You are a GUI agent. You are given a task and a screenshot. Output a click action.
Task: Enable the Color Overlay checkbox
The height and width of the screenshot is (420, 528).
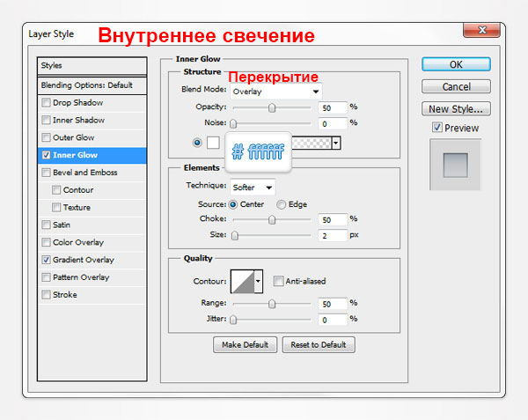[46, 242]
